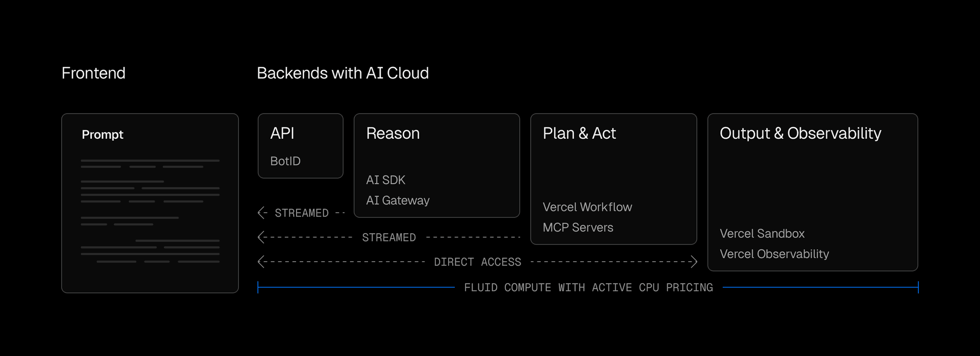Click the arrowhead left of the short STREAMED label under API
Viewport: 980px width, 356px height.
pyautogui.click(x=262, y=213)
